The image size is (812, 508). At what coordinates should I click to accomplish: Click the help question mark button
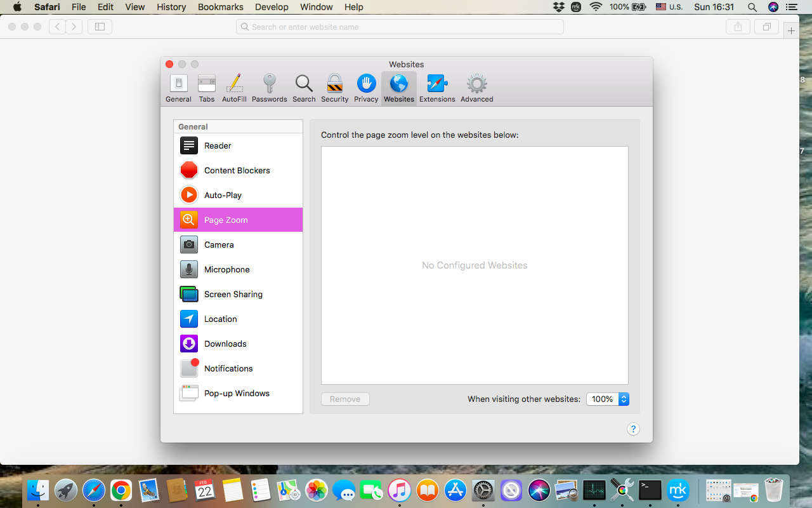pos(632,429)
